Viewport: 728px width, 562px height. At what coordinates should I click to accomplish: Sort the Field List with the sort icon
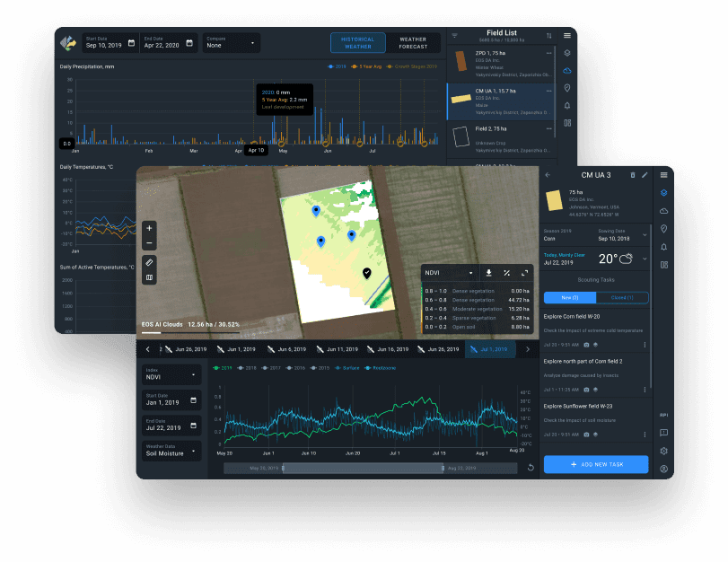tap(548, 36)
